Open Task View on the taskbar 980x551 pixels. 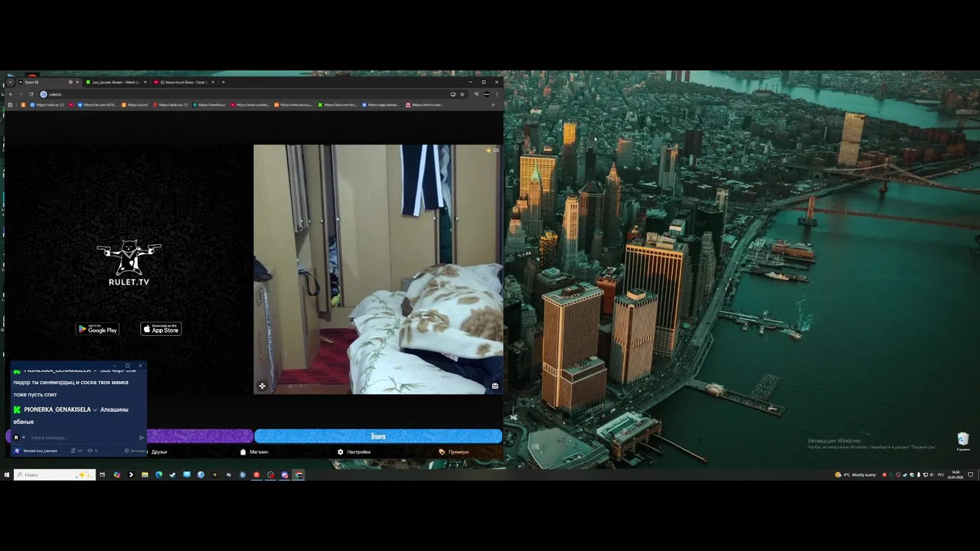coord(103,474)
